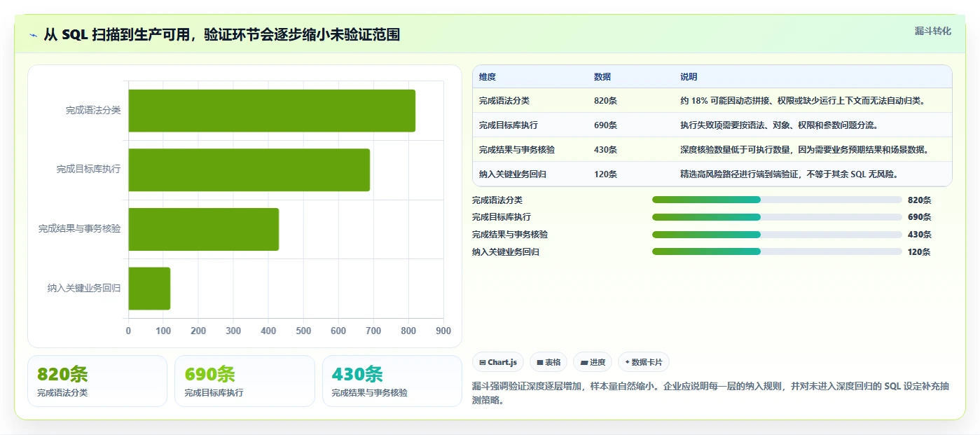Click the 700 tick on the chart x-axis
This screenshot has width=980, height=435.
click(373, 331)
